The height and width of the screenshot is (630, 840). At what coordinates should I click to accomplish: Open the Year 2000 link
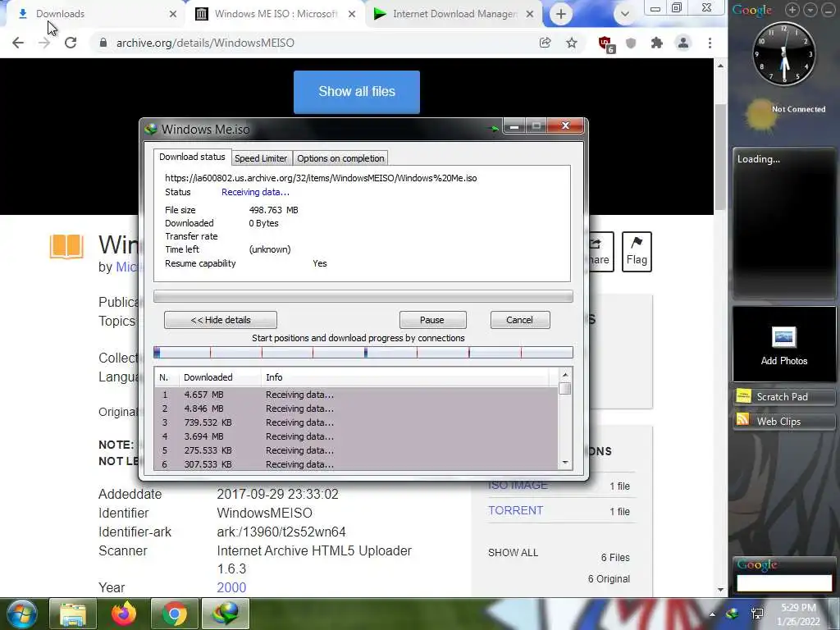[x=231, y=587]
